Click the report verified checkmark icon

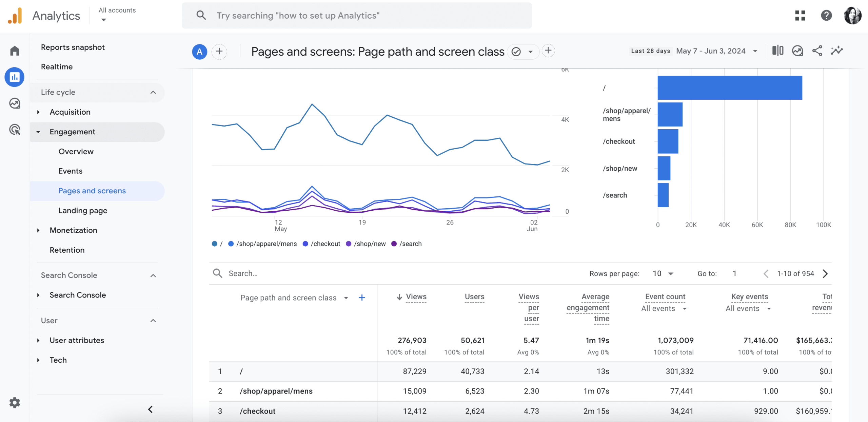(516, 52)
